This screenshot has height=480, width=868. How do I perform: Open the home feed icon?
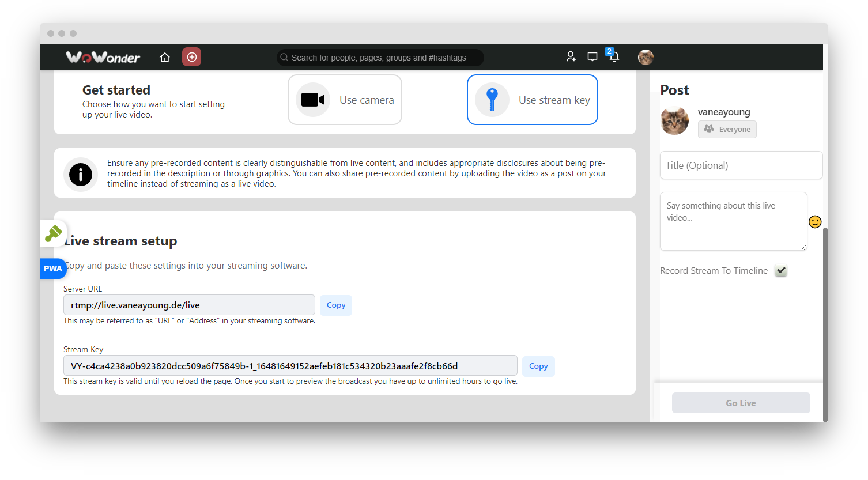tap(165, 56)
